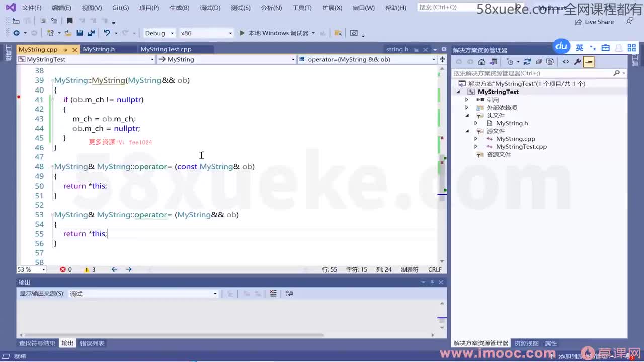Collapse the 头文件 folder

467,115
